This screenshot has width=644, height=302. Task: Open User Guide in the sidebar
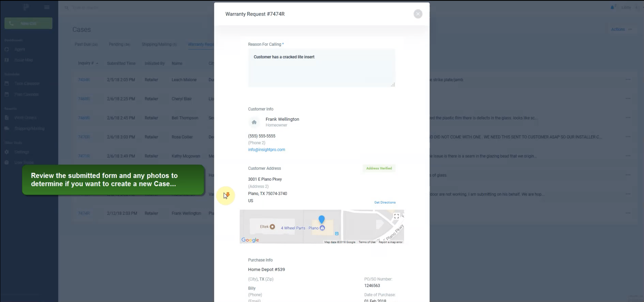[x=24, y=162]
